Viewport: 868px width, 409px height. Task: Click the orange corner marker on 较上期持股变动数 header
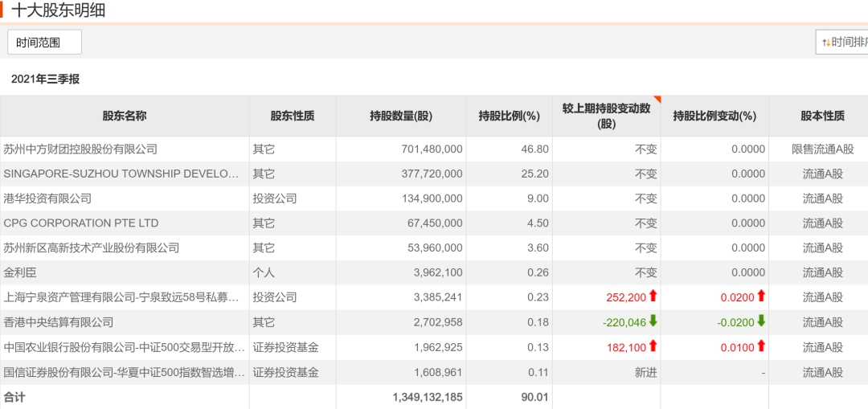click(657, 99)
